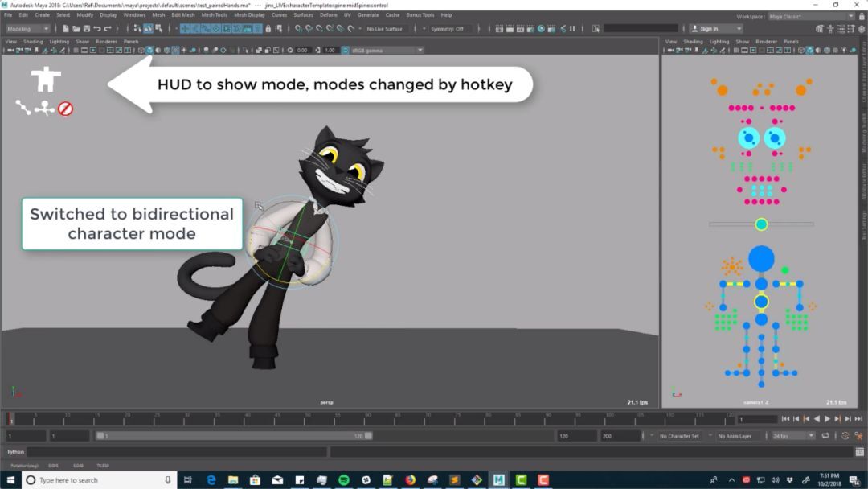868x489 pixels.
Task: Click the open scene folder icon
Action: 76,28
